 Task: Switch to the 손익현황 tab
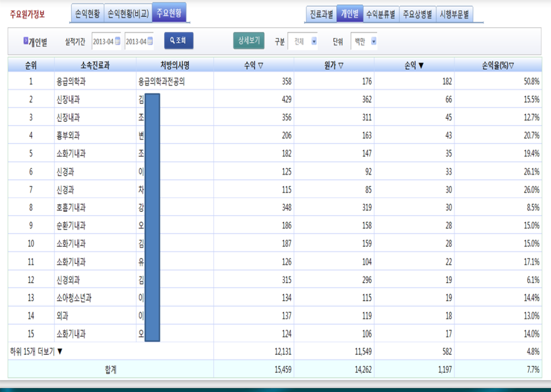pyautogui.click(x=87, y=14)
